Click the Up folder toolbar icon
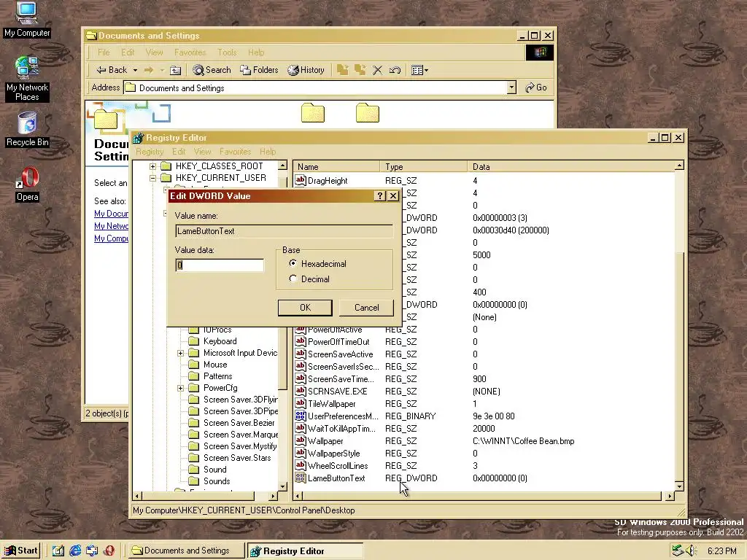747x560 pixels. (x=175, y=71)
